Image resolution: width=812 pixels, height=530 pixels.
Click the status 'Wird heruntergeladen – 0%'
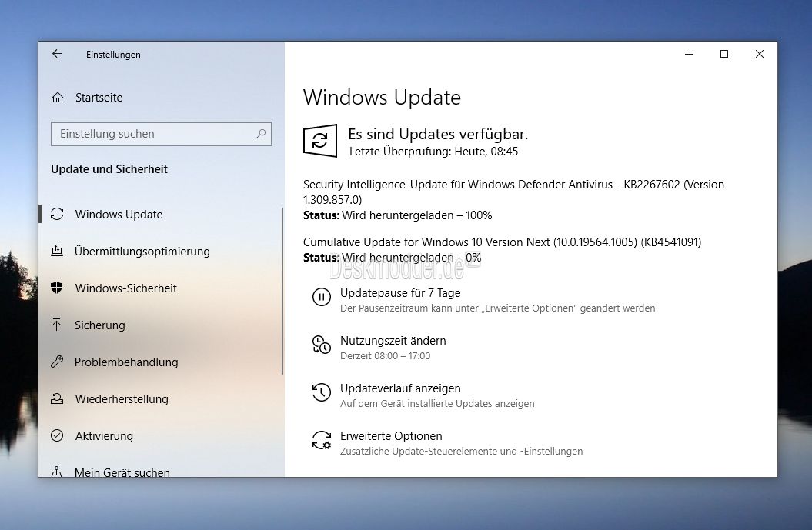[x=412, y=258]
